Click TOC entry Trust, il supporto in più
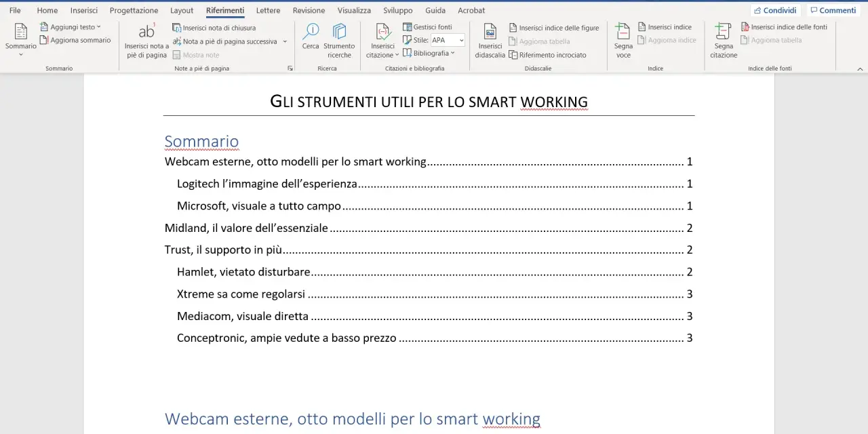 click(429, 250)
